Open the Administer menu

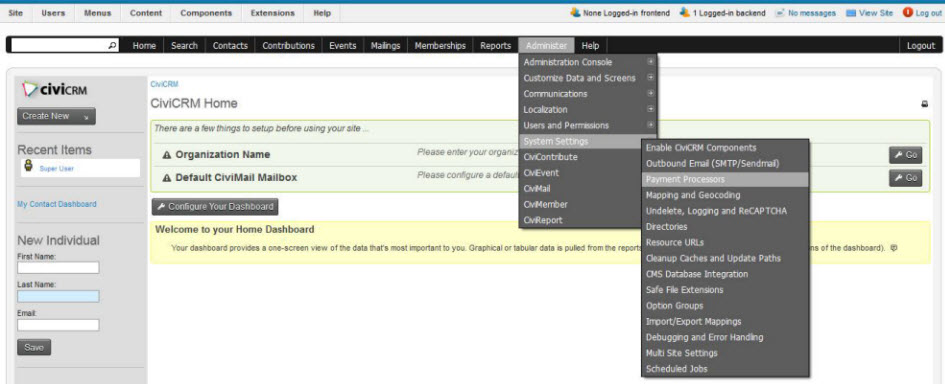546,45
